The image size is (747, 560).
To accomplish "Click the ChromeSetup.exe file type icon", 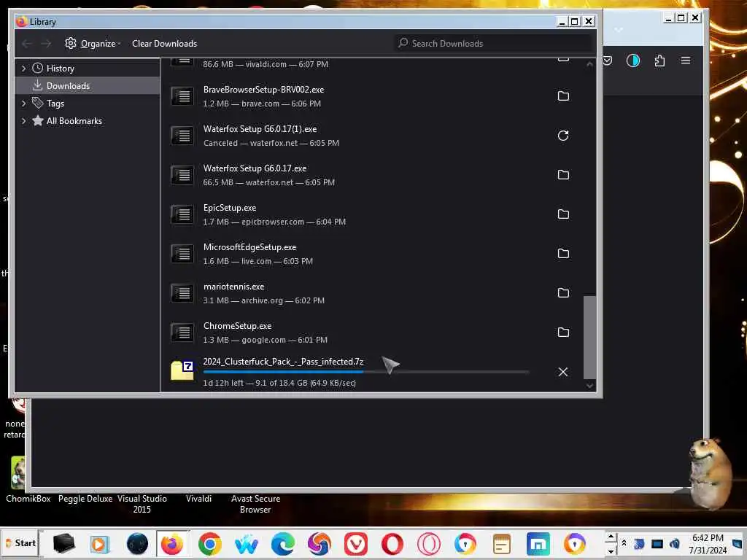I will click(x=182, y=332).
